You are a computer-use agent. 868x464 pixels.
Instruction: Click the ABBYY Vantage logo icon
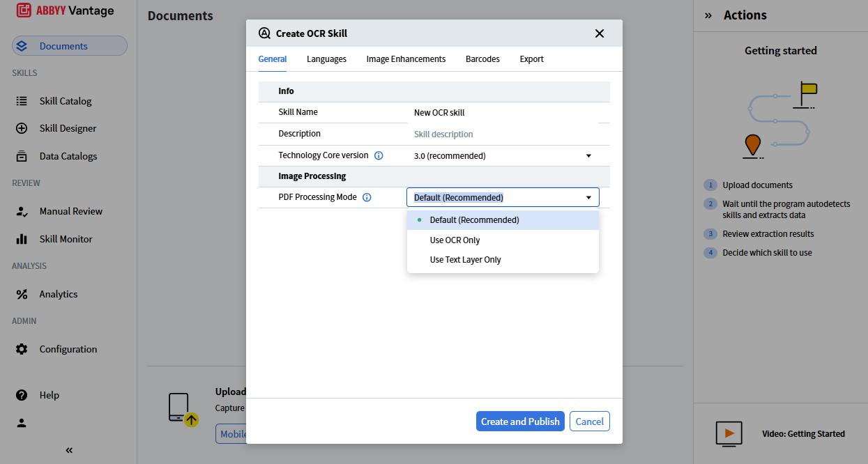(24, 10)
